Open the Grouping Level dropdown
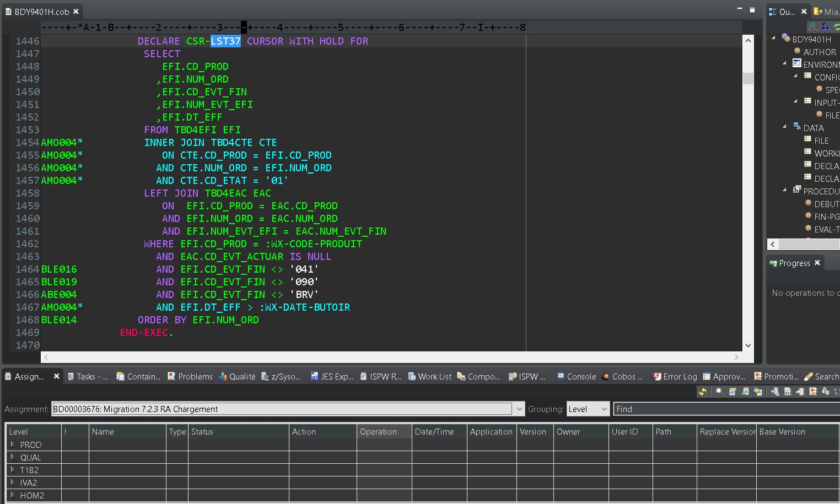 [604, 409]
